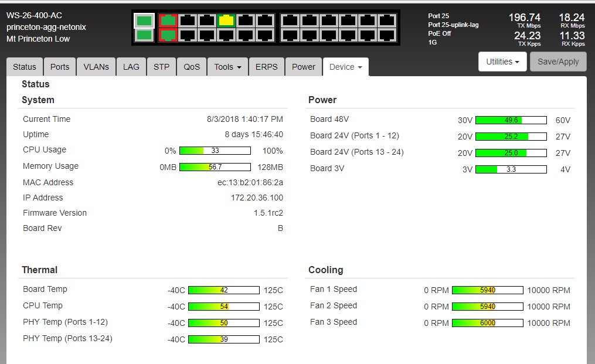This screenshot has height=364, width=595.
Task: Go to the Power tab
Action: point(304,67)
